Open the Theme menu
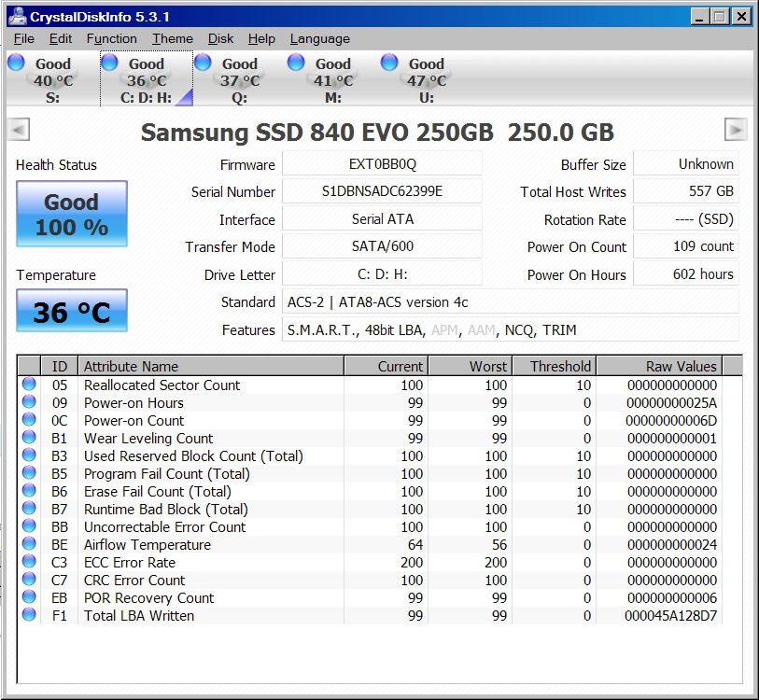 (x=173, y=38)
